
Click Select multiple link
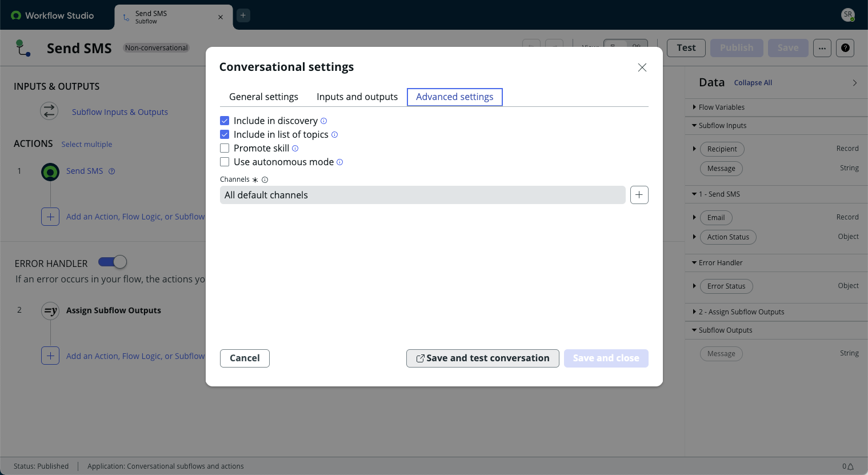(x=87, y=145)
